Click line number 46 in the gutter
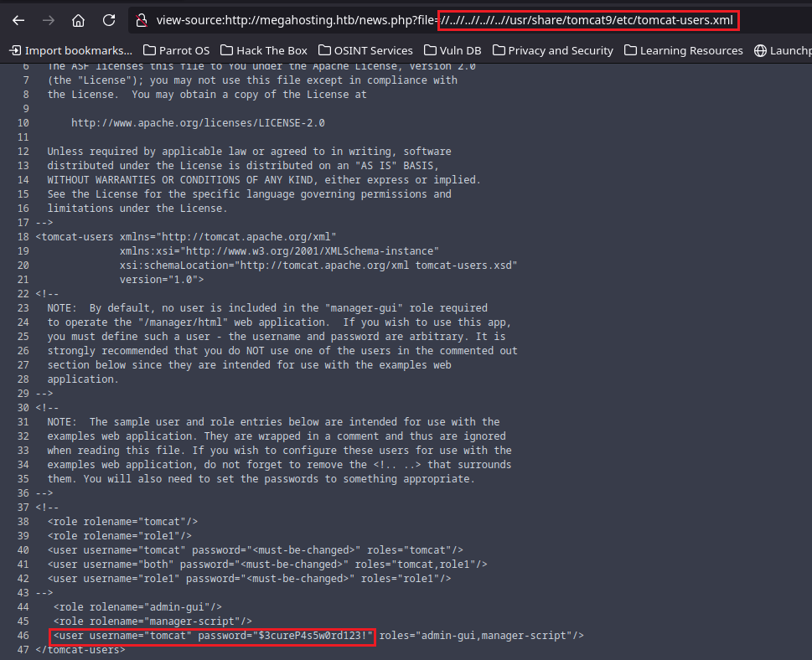The width and height of the screenshot is (812, 660). [23, 636]
